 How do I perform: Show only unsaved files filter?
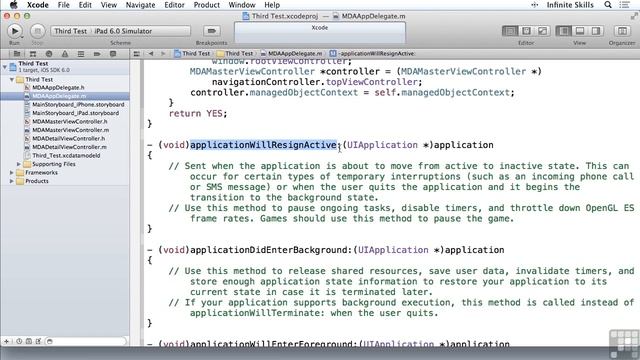point(38,341)
